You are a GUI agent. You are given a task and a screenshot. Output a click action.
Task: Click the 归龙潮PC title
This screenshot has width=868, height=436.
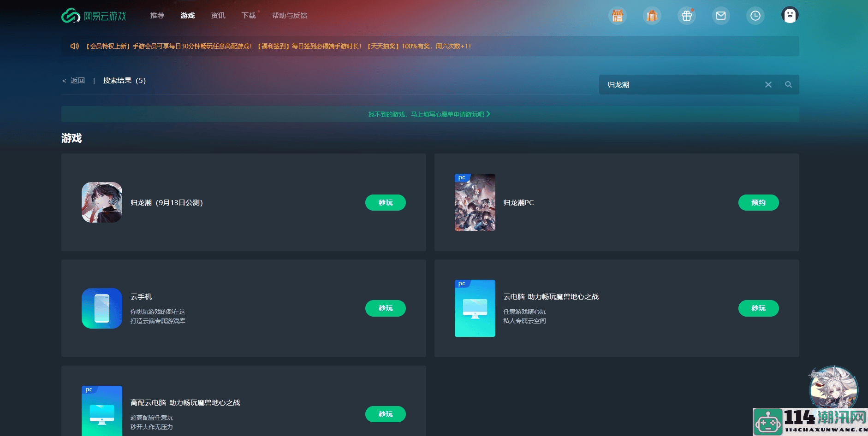coord(519,203)
